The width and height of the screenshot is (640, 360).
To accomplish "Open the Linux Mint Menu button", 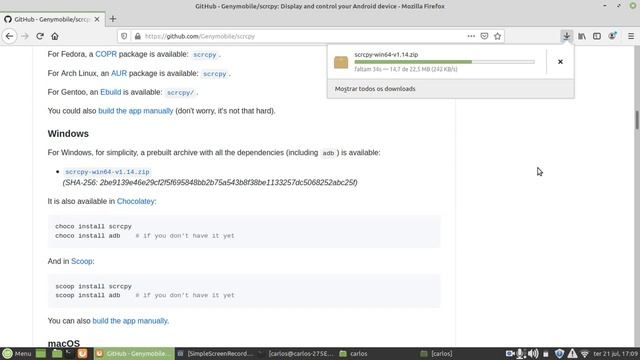I will [x=17, y=353].
